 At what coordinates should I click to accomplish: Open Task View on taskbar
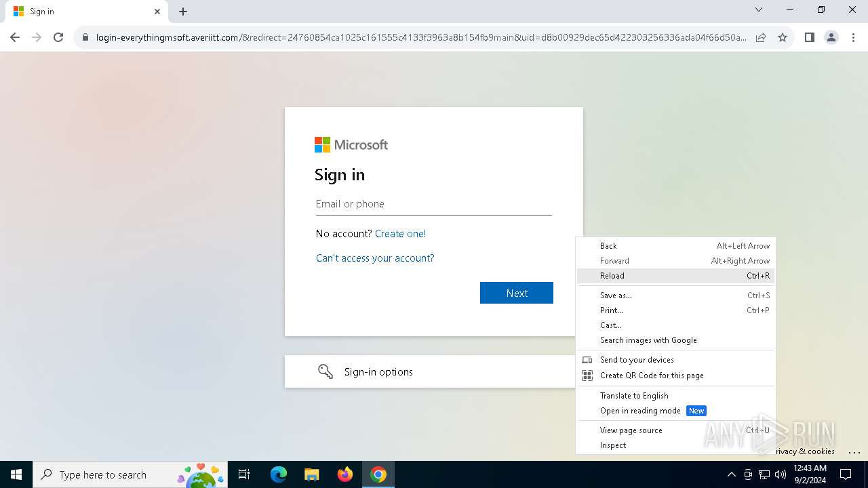245,474
